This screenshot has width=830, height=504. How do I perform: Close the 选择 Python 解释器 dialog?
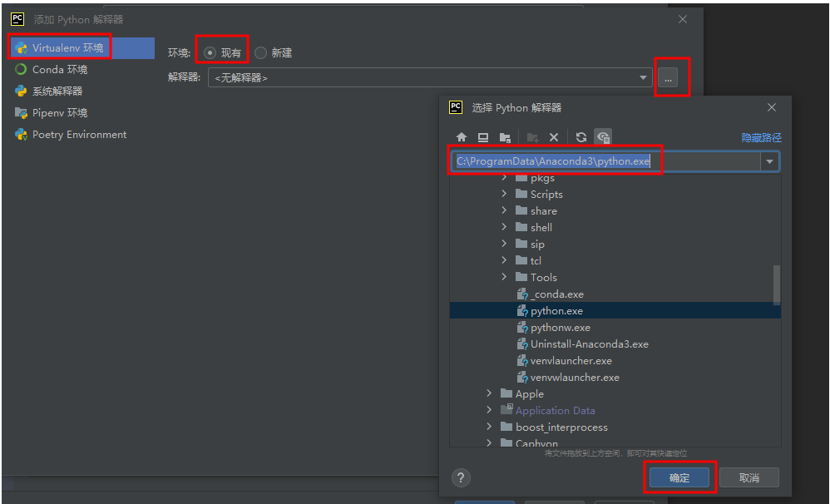772,107
